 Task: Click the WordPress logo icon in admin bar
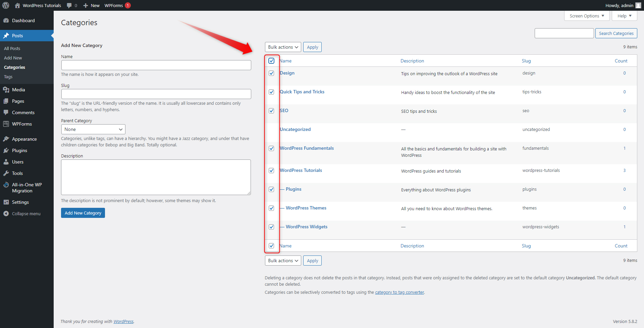tap(6, 5)
